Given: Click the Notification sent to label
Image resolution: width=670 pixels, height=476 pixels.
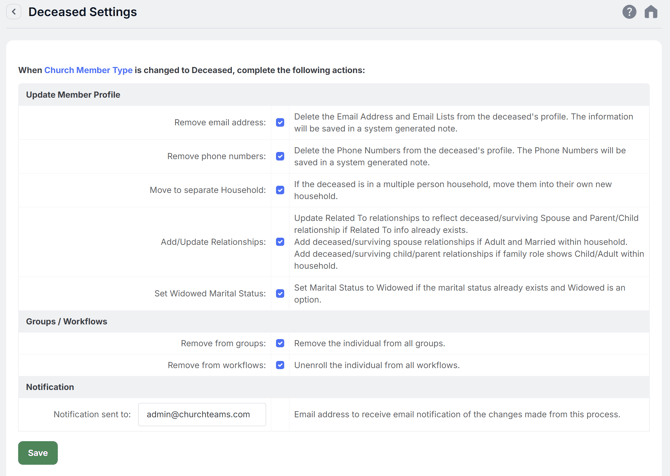Looking at the screenshot, I should [x=92, y=414].
